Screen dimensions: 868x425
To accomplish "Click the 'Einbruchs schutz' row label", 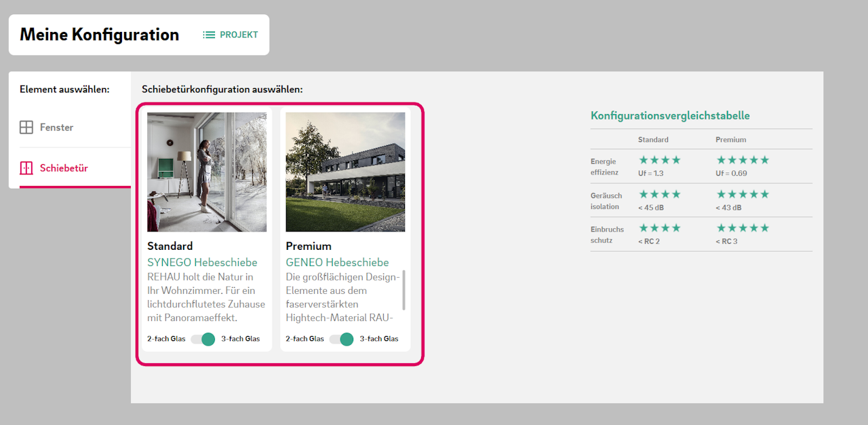I will click(x=607, y=235).
